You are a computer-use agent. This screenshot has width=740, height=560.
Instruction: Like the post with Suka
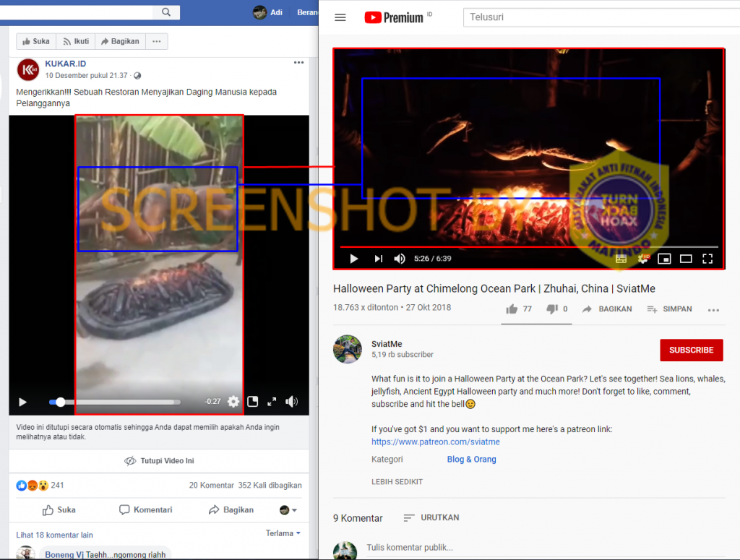coord(59,510)
